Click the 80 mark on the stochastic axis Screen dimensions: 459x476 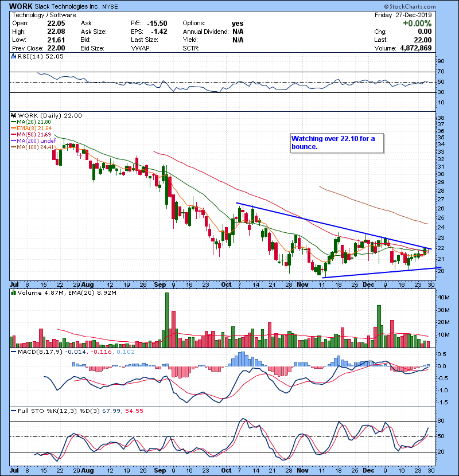(x=441, y=421)
